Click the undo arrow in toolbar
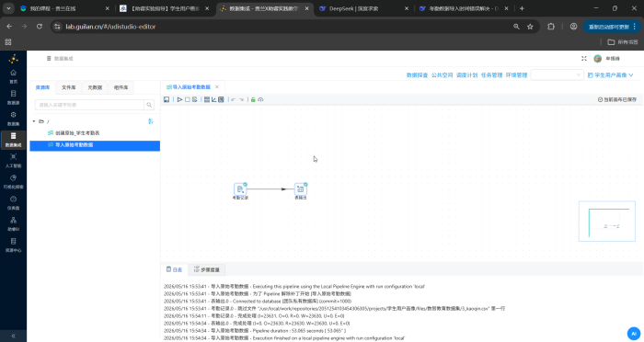This screenshot has width=644, height=342. (x=234, y=100)
